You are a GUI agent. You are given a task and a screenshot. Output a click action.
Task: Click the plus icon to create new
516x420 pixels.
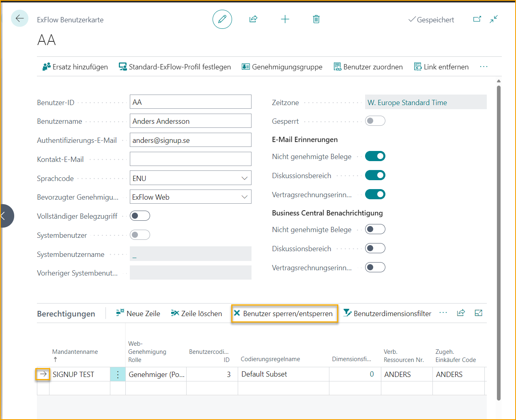tap(285, 19)
